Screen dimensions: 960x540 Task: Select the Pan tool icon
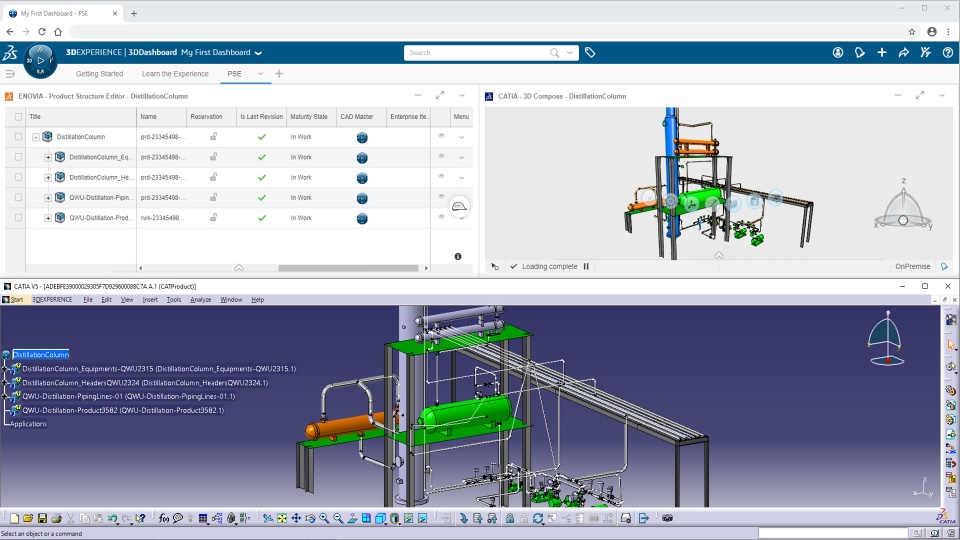[296, 519]
